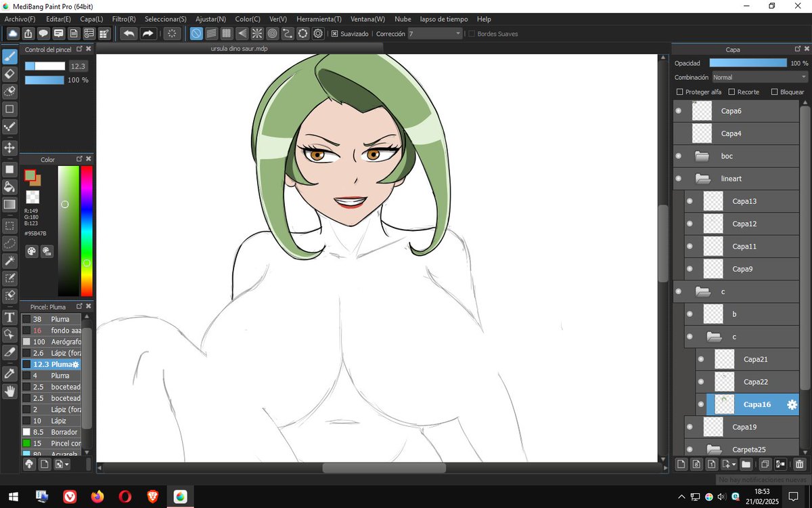Hide the Capa6 layer
Image resolution: width=812 pixels, height=508 pixels.
pos(679,110)
